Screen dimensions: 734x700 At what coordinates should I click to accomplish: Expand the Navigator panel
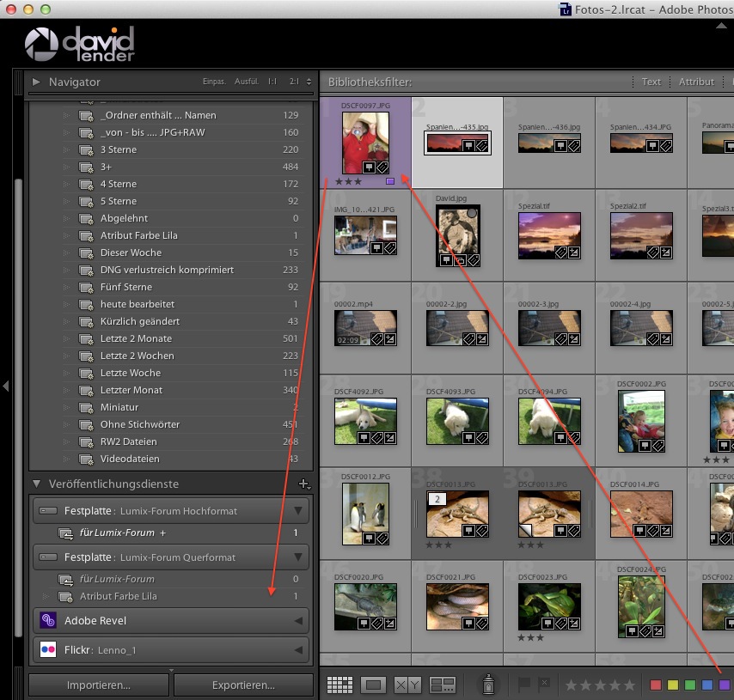tap(36, 82)
